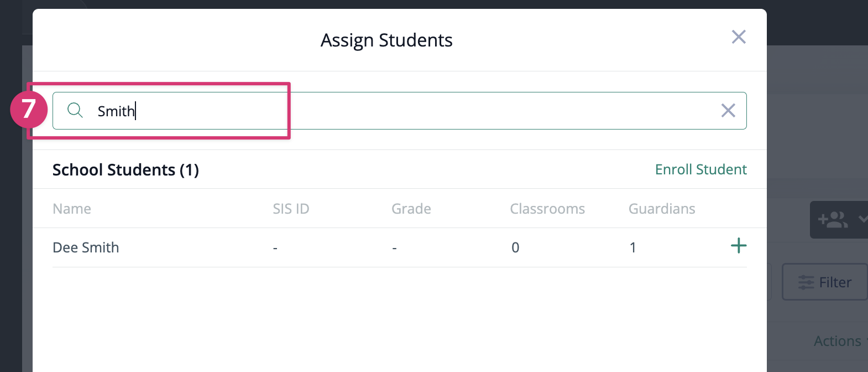Click Dee Smith's guardians count
Viewport: 868px width, 372px height.
point(633,247)
